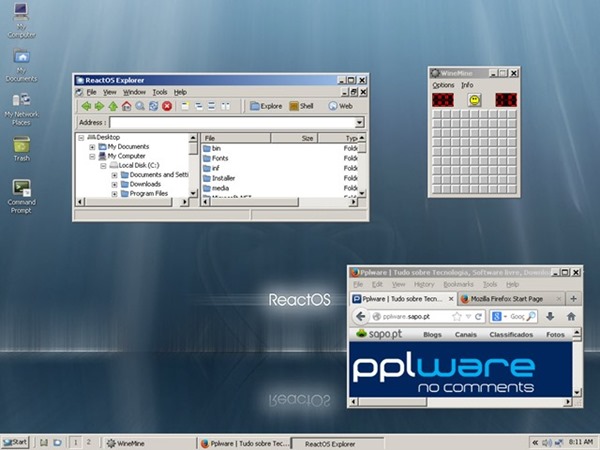Image resolution: width=600 pixels, height=450 pixels.
Task: Click the red Stop icon in Explorer
Action: coord(167,106)
